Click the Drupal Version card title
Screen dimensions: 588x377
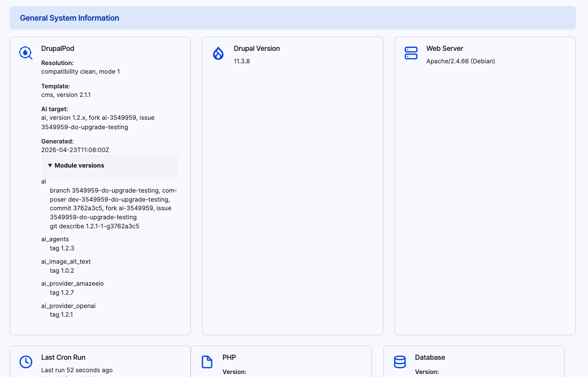(x=257, y=49)
